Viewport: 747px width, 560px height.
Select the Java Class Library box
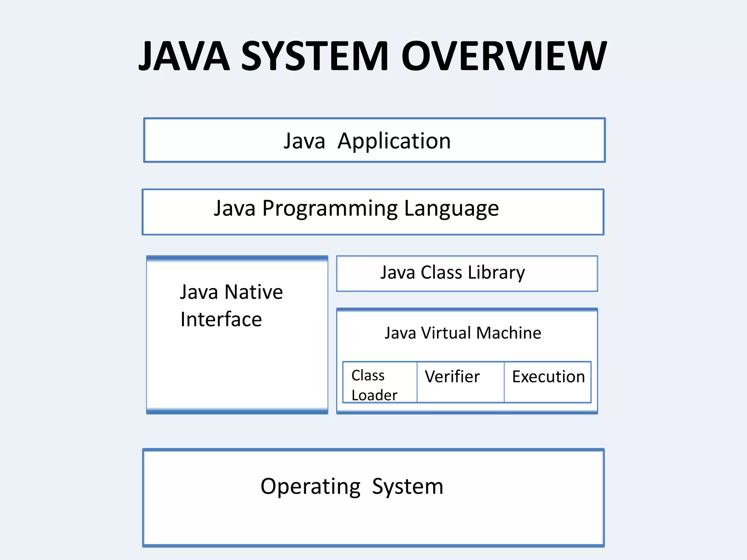467,273
